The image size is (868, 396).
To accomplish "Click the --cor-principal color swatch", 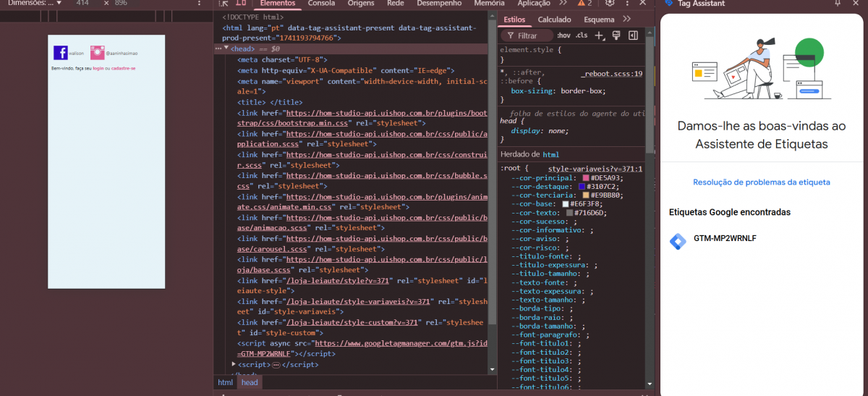I will [x=586, y=178].
